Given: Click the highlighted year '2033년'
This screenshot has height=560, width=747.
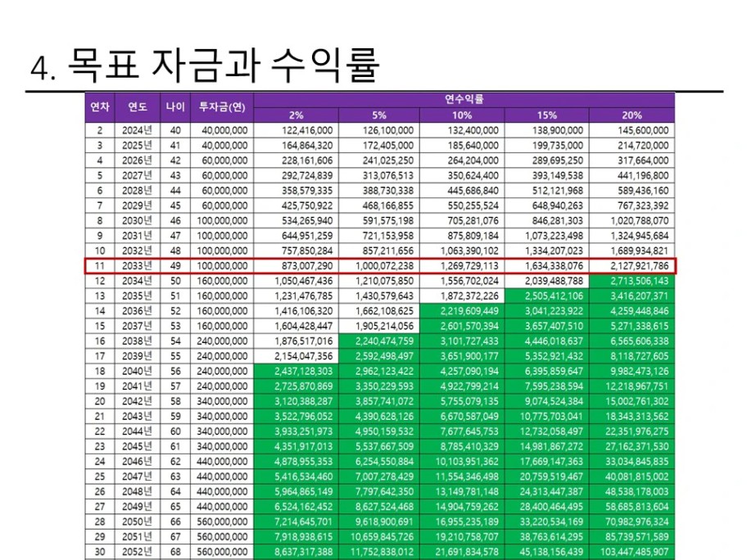Looking at the screenshot, I should pos(138,266).
